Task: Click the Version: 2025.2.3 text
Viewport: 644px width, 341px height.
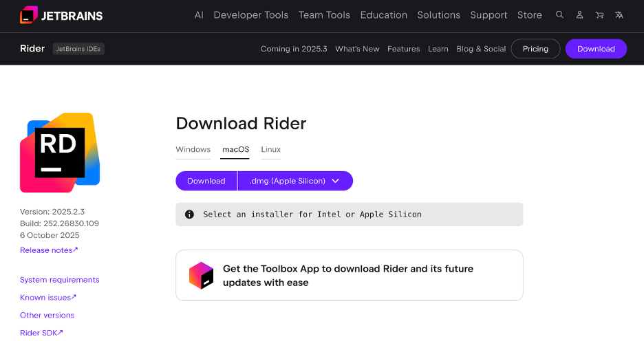Action: pos(52,212)
